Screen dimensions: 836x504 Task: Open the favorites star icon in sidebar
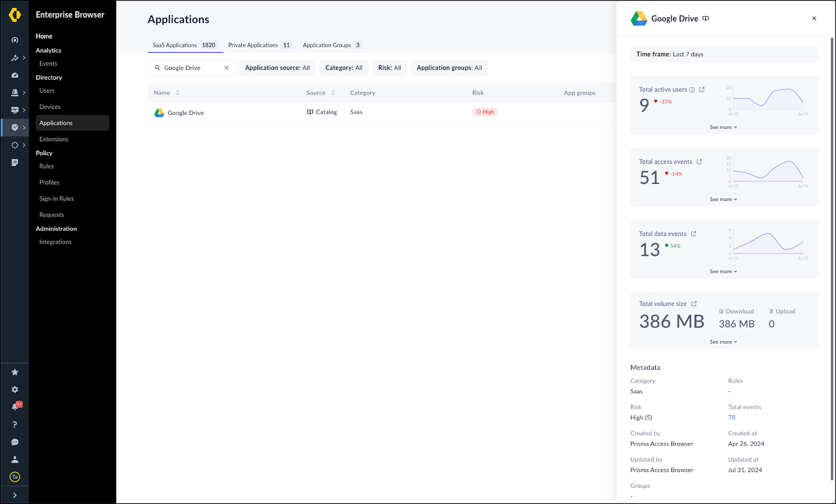(15, 372)
